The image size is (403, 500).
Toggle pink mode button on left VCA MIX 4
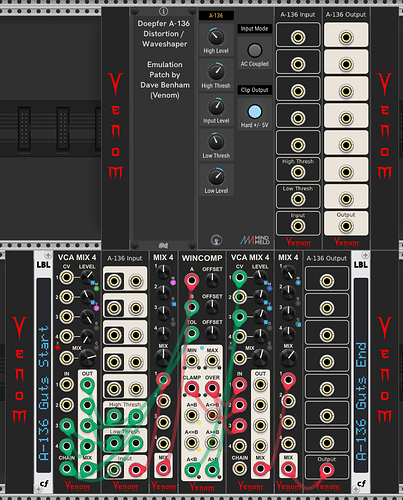[x=97, y=308]
